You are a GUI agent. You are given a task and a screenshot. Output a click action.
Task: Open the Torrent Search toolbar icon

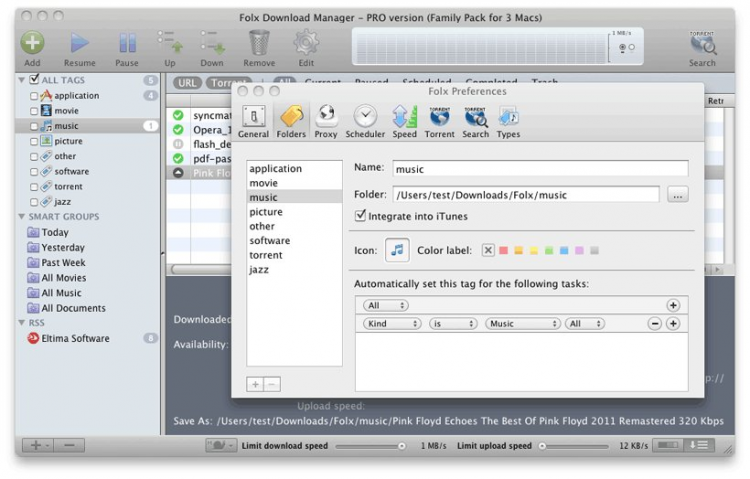702,43
